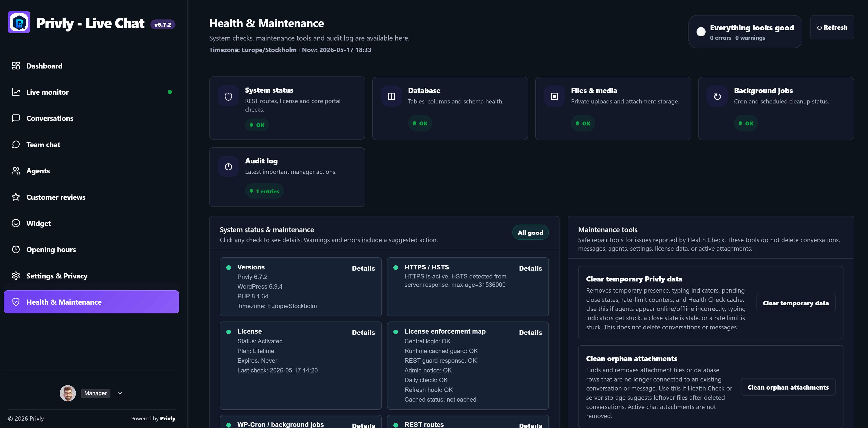Open Details for HTTPS / HSTS
868x428 pixels.
coord(530,268)
